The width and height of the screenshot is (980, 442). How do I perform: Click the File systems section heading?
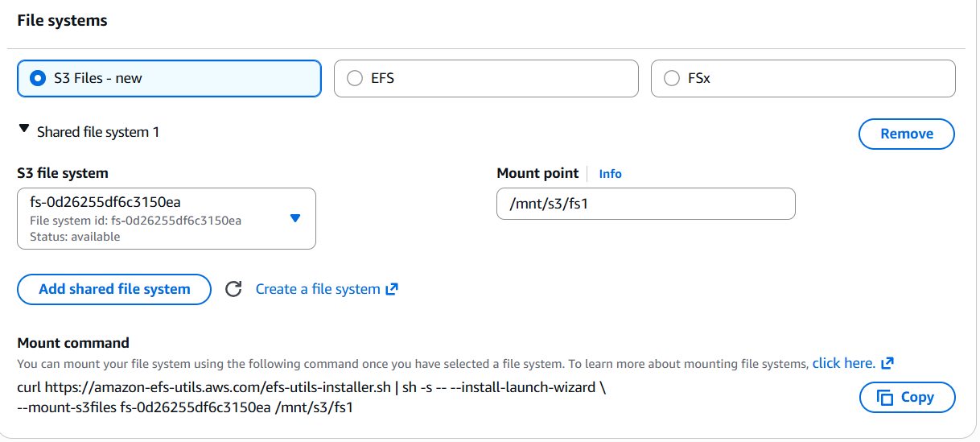[x=62, y=21]
